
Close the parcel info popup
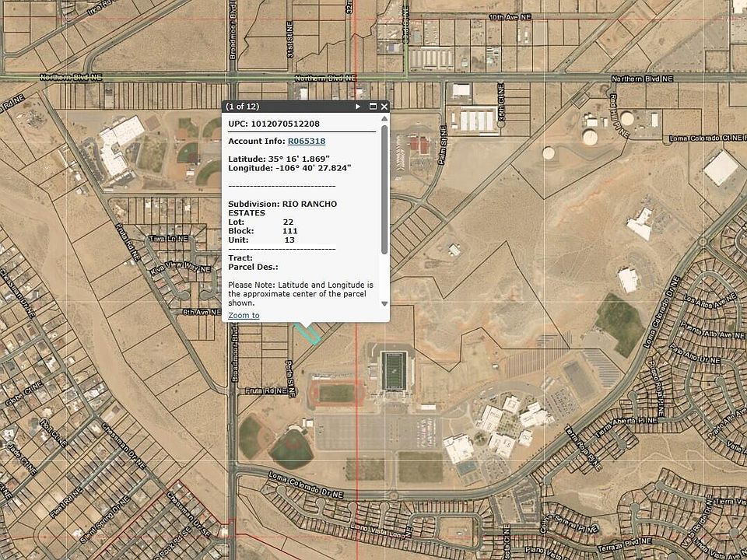[384, 107]
